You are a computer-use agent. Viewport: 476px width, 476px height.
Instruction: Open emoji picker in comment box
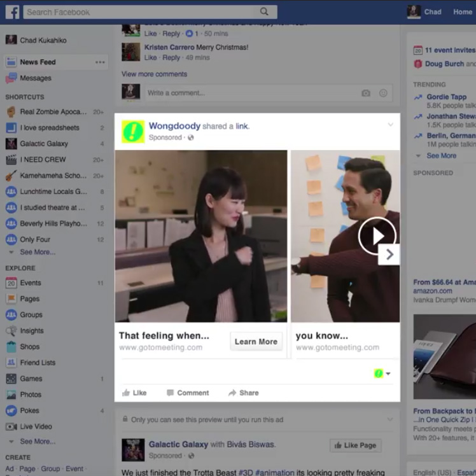[383, 93]
